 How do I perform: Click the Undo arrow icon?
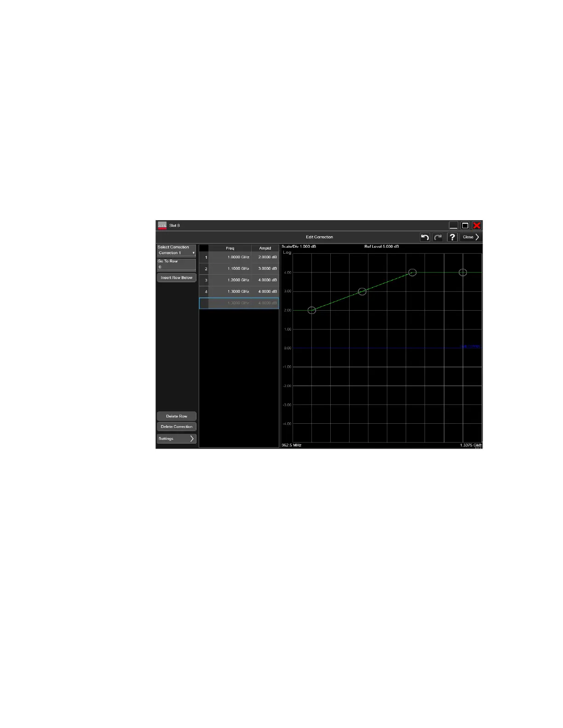425,237
